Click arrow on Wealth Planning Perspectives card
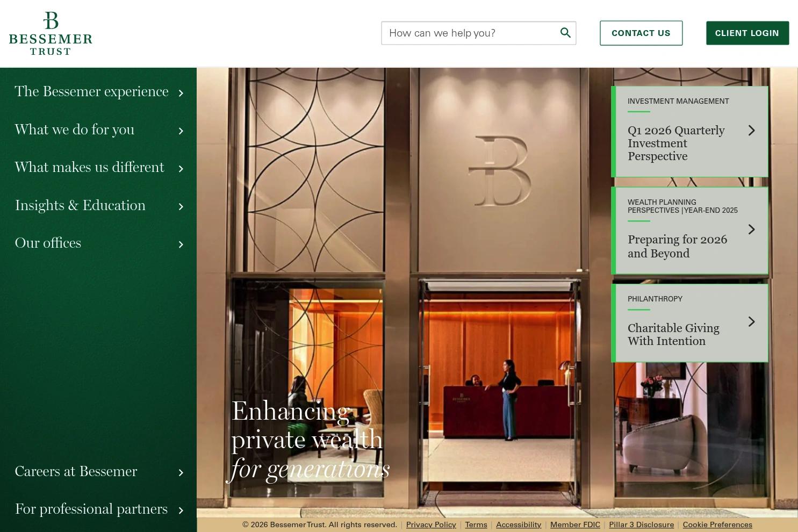 (x=752, y=229)
